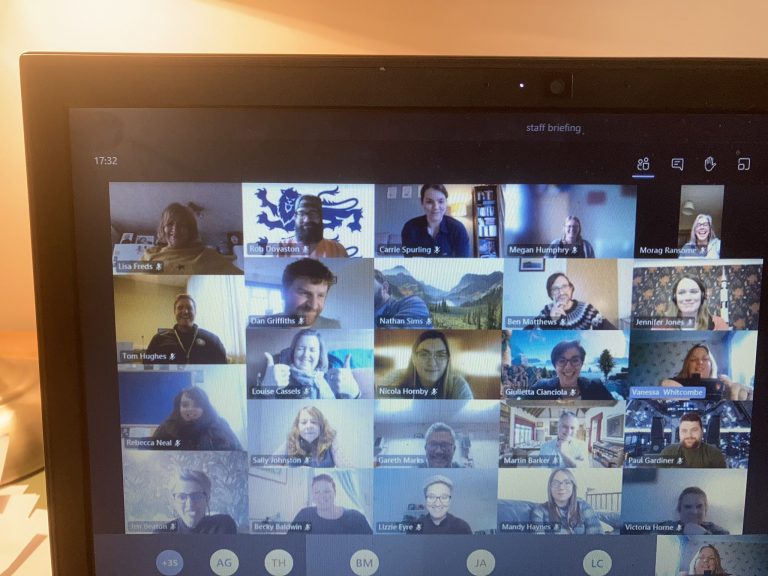
Task: Select the AG participant avatar
Action: coord(224,563)
